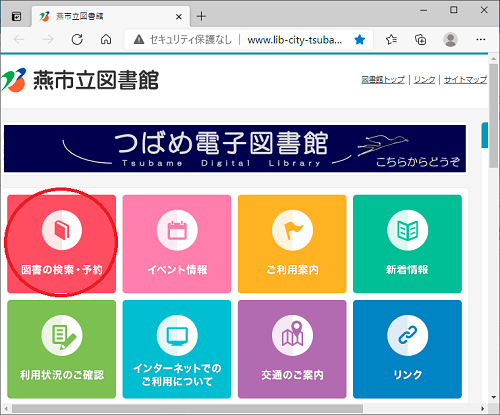Viewport: 500px width, 415px height.
Task: Open the 利用状況のご確認 tile
Action: 62,349
